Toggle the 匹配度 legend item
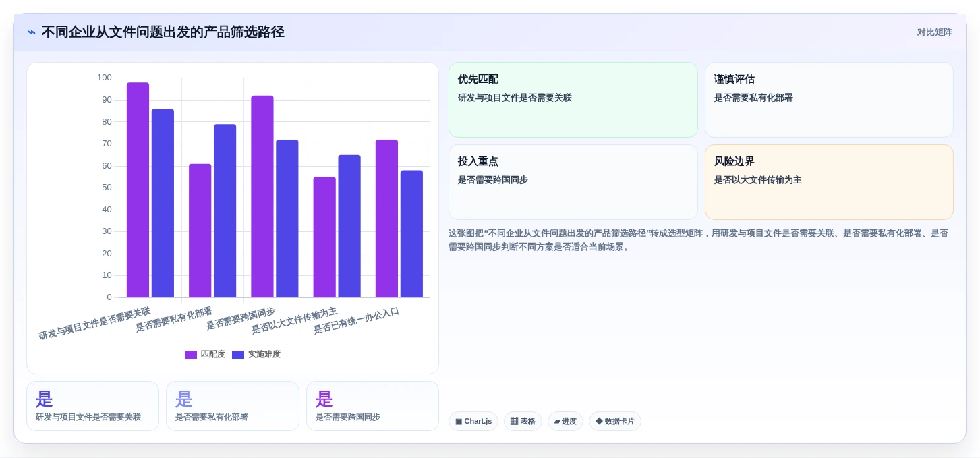This screenshot has width=980, height=458. 205,355
